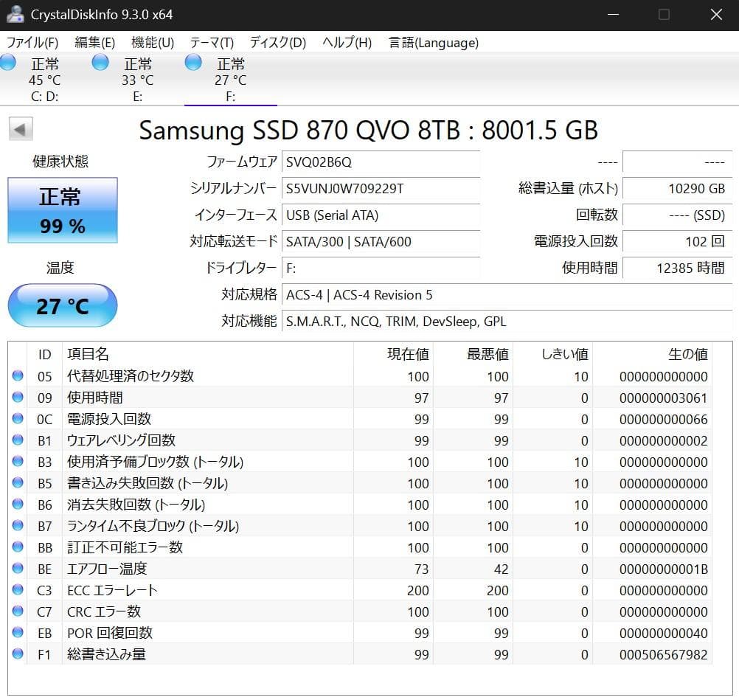Click the status dot beside 使用時間 attribute 09
This screenshot has height=700, width=739.
pyautogui.click(x=17, y=398)
